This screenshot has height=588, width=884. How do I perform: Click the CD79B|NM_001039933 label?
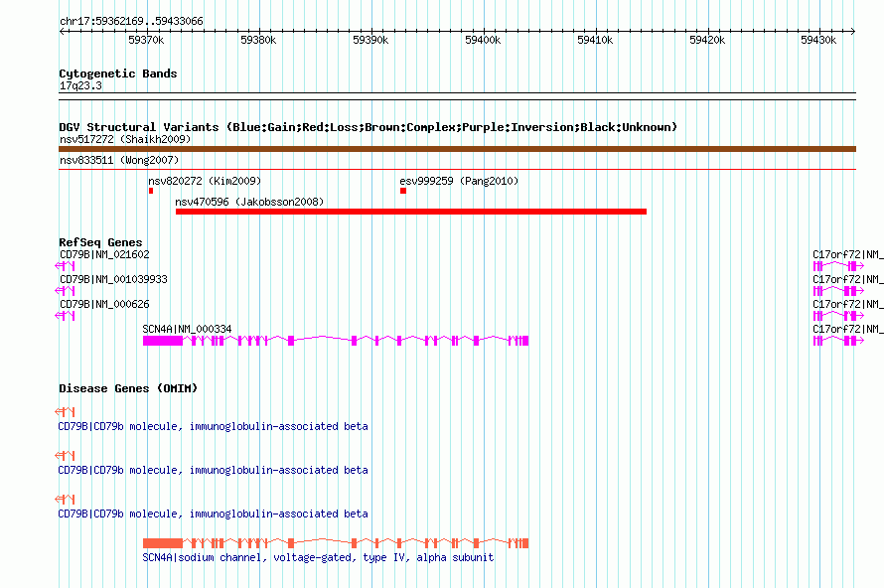coord(113,279)
